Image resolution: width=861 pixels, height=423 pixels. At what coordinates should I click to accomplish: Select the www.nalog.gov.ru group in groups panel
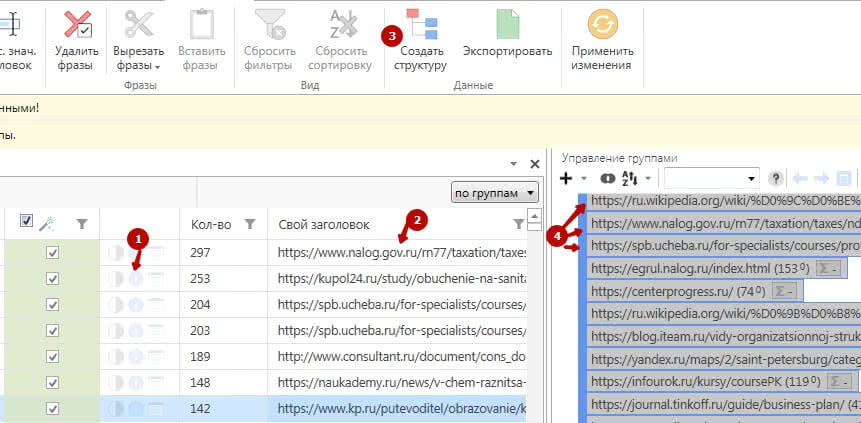[724, 224]
